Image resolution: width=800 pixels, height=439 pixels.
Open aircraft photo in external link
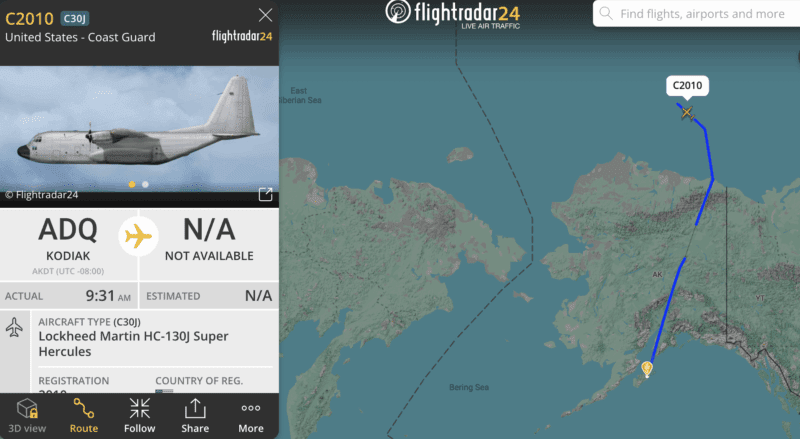tap(265, 194)
